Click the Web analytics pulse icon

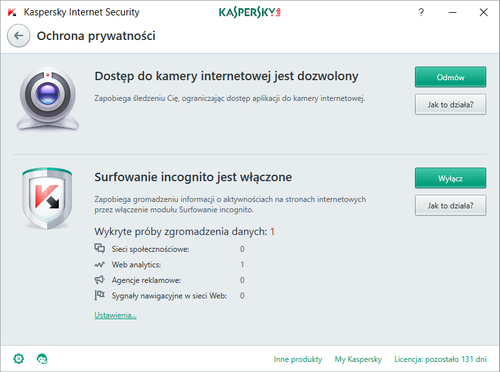pyautogui.click(x=99, y=265)
